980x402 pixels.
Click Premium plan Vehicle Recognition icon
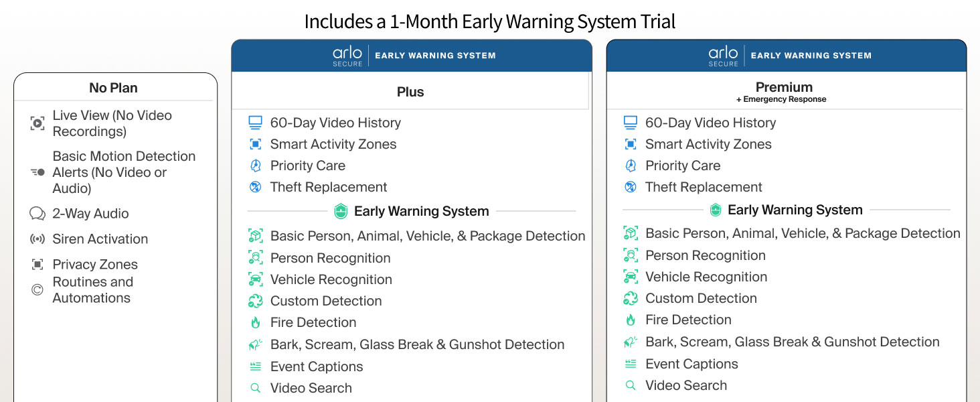point(630,277)
